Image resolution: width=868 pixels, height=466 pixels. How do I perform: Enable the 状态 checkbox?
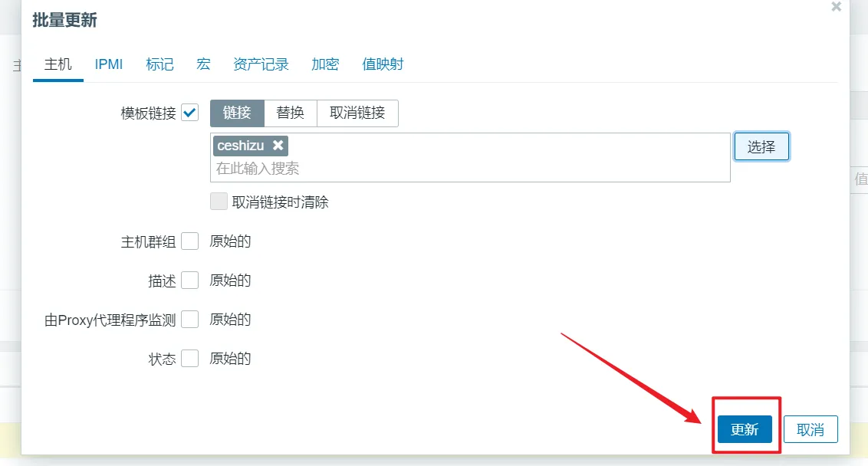pyautogui.click(x=190, y=359)
